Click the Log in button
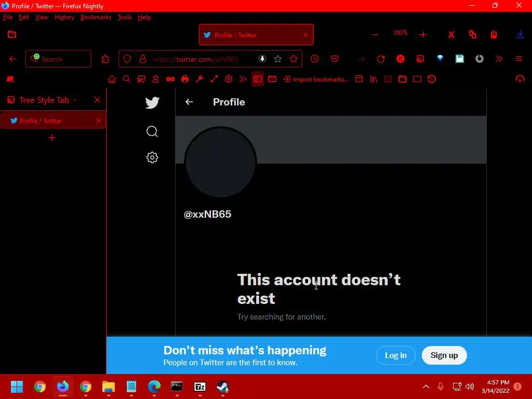This screenshot has height=399, width=532. 395,355
